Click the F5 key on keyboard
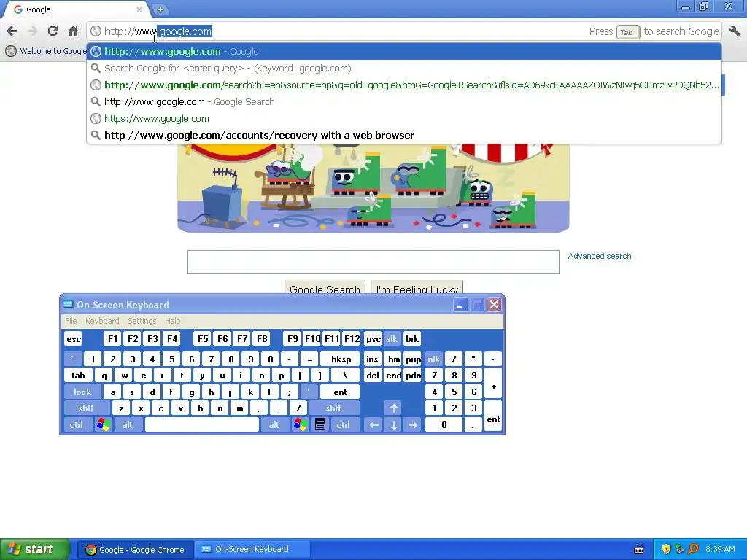The height and width of the screenshot is (560, 747). click(x=203, y=338)
